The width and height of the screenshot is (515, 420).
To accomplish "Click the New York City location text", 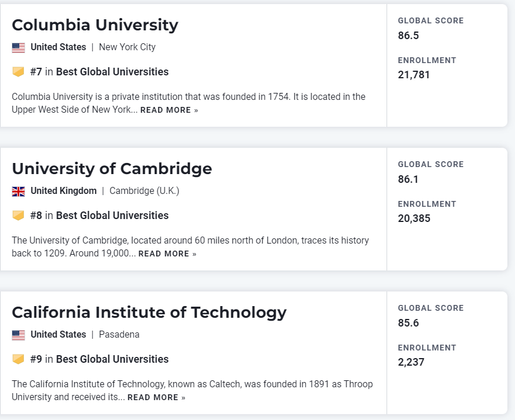I will point(127,47).
